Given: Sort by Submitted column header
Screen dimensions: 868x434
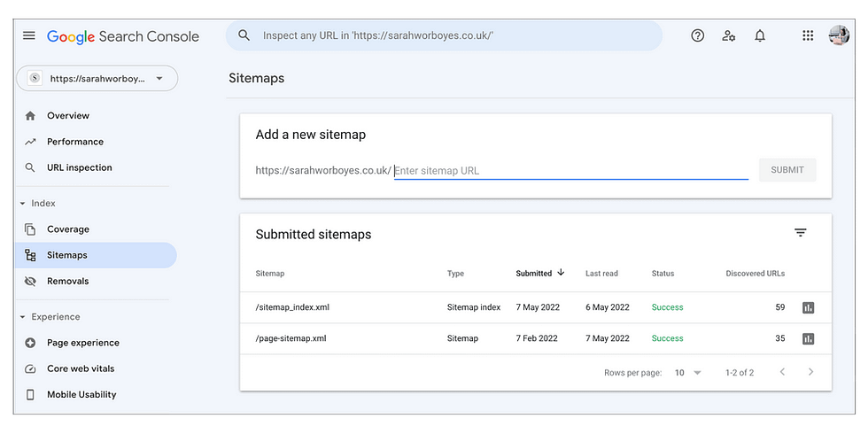Looking at the screenshot, I should tap(539, 274).
